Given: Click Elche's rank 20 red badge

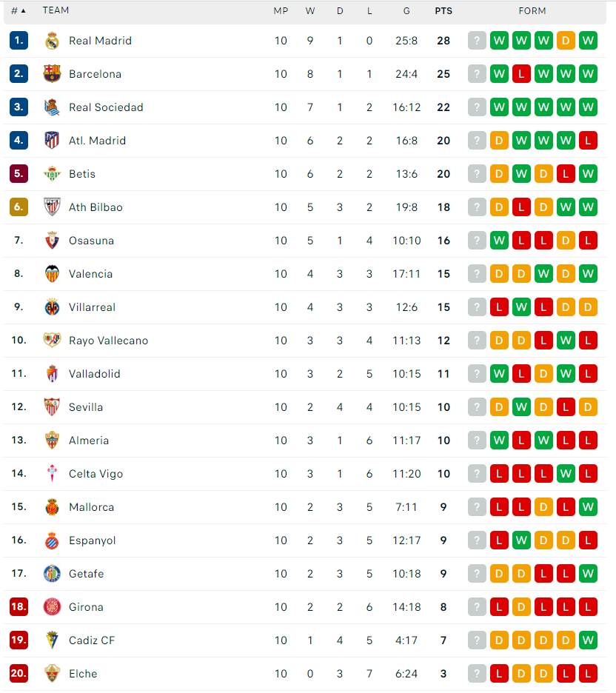Looking at the screenshot, I should (x=19, y=674).
